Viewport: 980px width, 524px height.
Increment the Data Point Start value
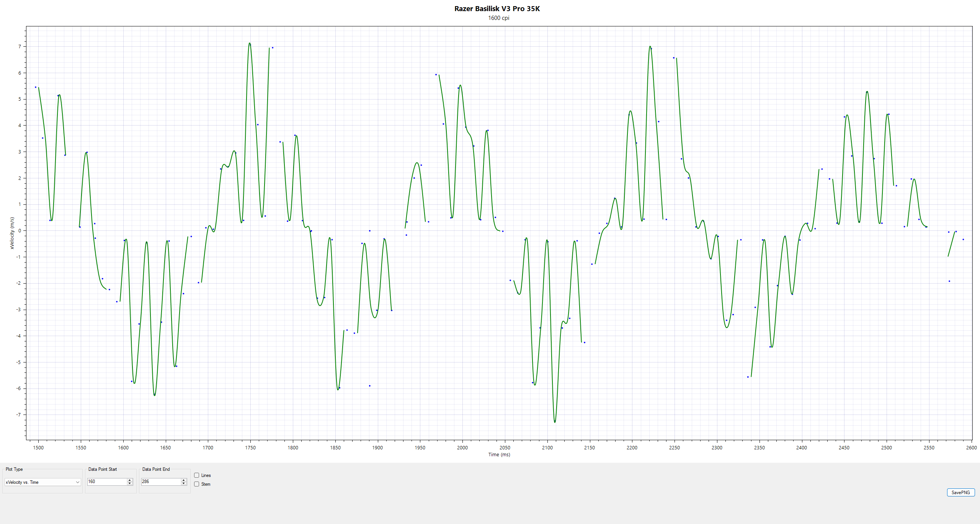click(x=130, y=480)
